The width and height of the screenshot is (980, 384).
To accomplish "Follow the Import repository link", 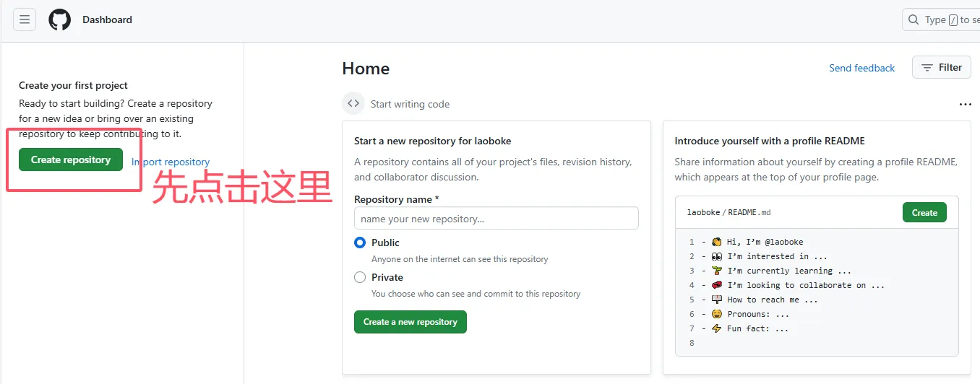I will [x=172, y=162].
